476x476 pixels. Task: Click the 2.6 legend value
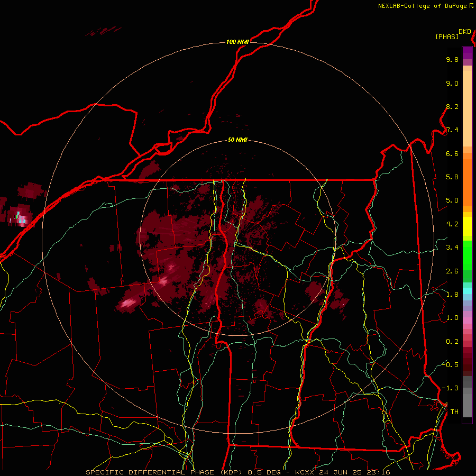[452, 271]
